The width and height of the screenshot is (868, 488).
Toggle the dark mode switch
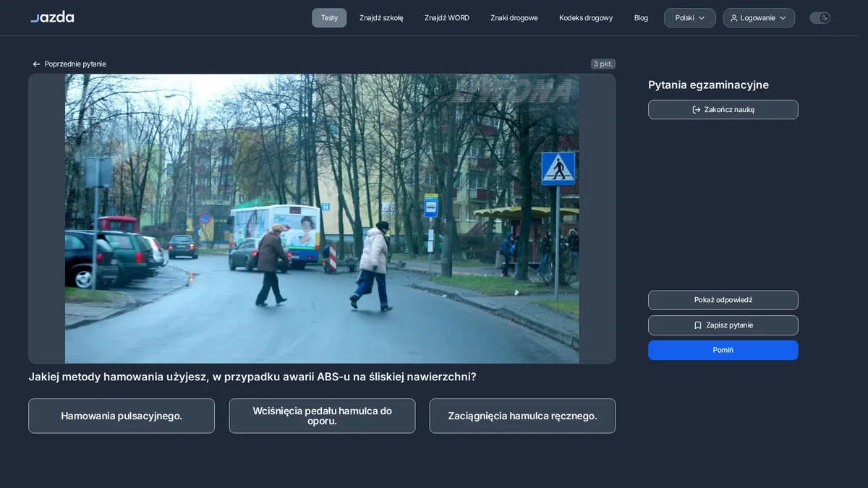(x=820, y=18)
